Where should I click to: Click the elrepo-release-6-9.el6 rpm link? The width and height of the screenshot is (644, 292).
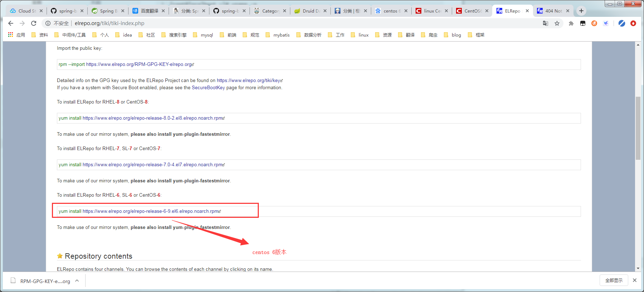coord(152,211)
